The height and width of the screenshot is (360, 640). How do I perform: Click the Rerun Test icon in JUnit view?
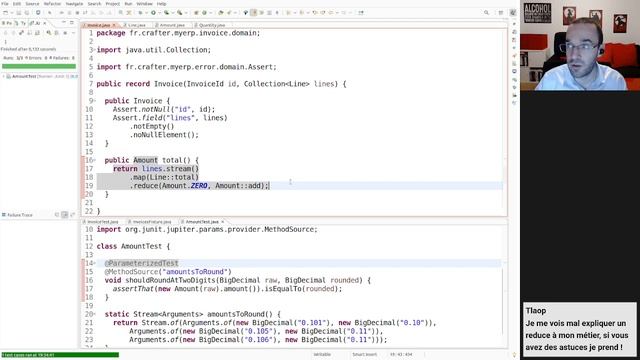(x=48, y=33)
